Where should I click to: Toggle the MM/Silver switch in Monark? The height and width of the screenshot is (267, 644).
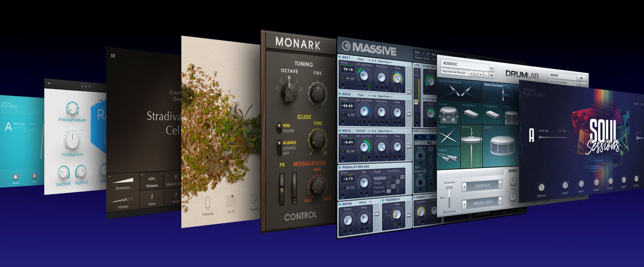coord(279,128)
